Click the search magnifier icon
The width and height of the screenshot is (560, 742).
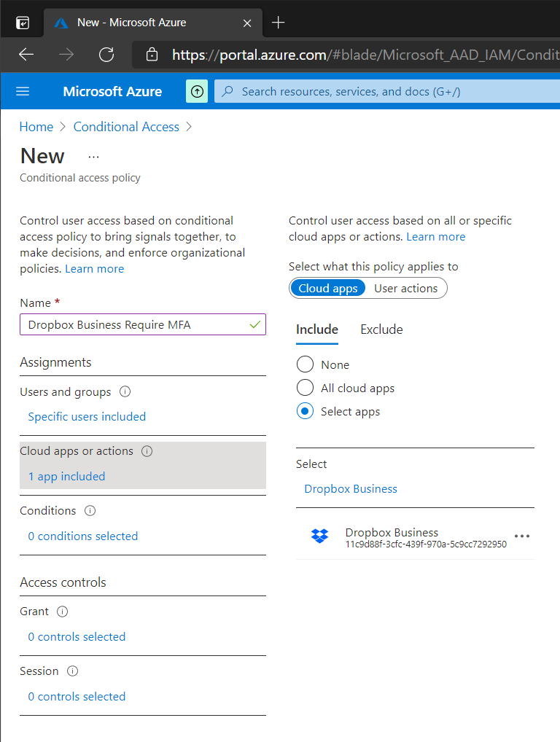tap(227, 91)
